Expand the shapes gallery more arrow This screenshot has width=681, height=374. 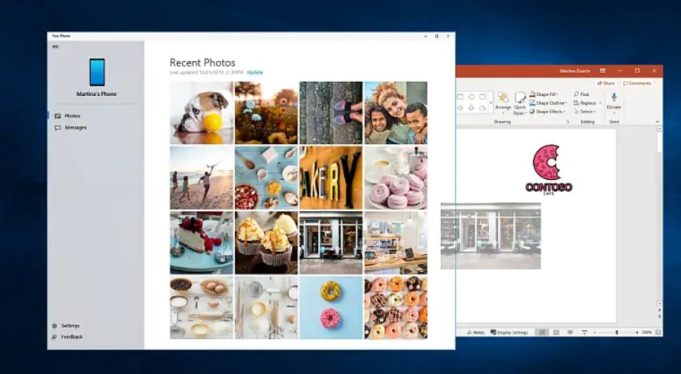click(x=491, y=103)
